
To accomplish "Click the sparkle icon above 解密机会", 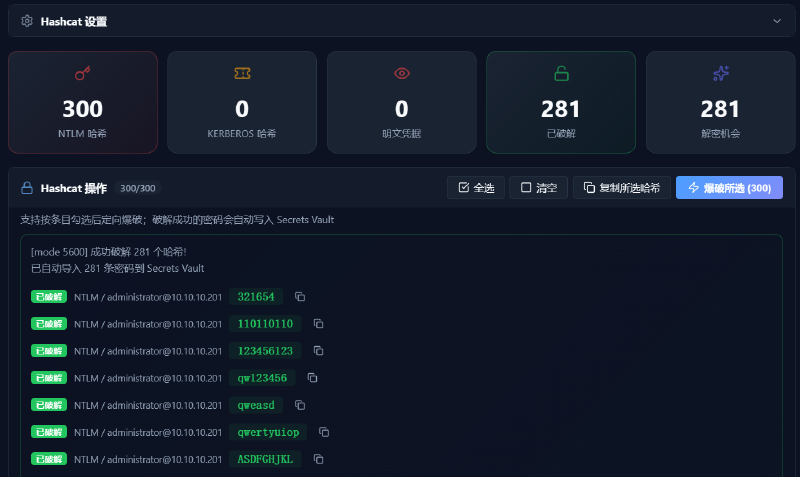I will tap(720, 73).
